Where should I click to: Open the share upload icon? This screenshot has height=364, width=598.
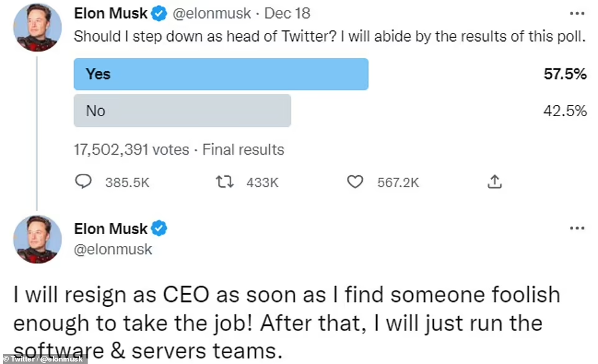[494, 181]
